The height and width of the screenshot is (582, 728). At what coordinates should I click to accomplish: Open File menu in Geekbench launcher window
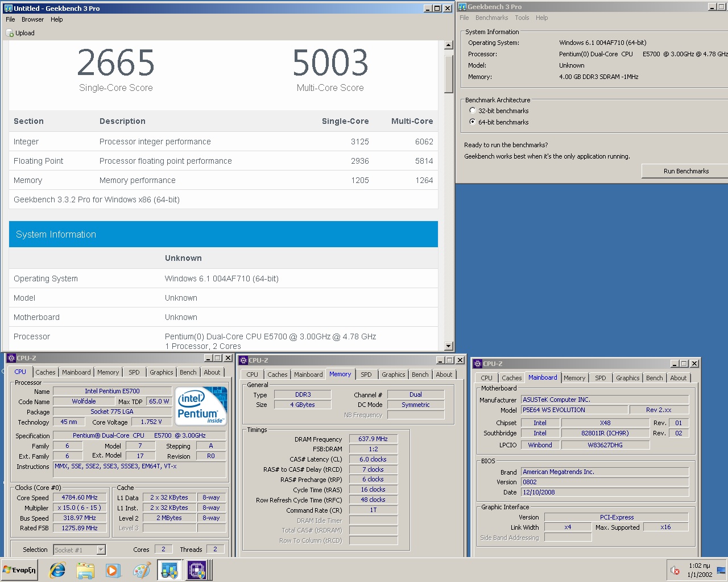[x=464, y=18]
